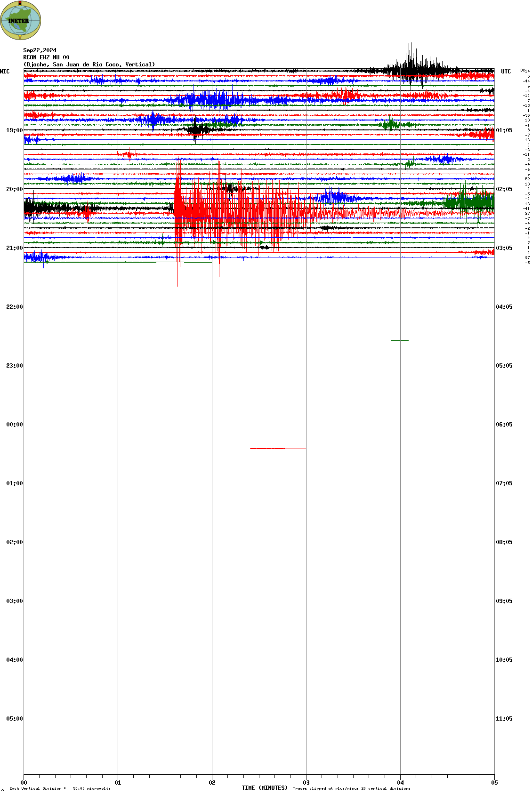Click the 01 minute axis tick label

click(118, 783)
